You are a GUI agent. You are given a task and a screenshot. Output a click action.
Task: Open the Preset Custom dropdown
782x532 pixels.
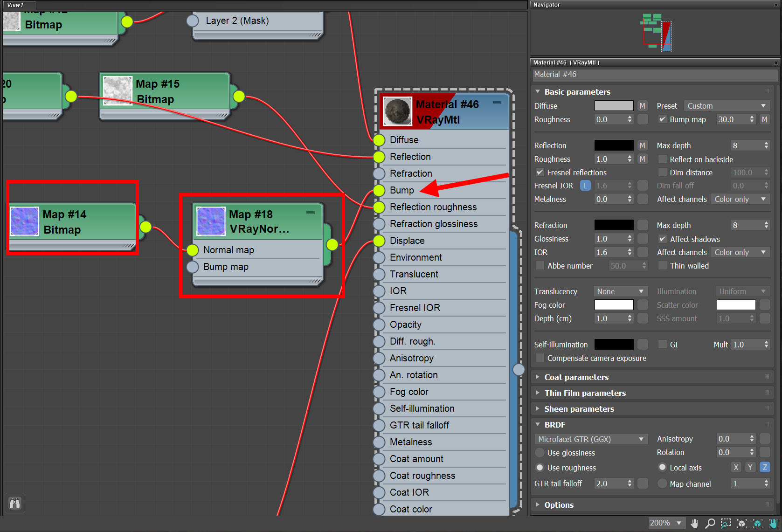(x=727, y=106)
